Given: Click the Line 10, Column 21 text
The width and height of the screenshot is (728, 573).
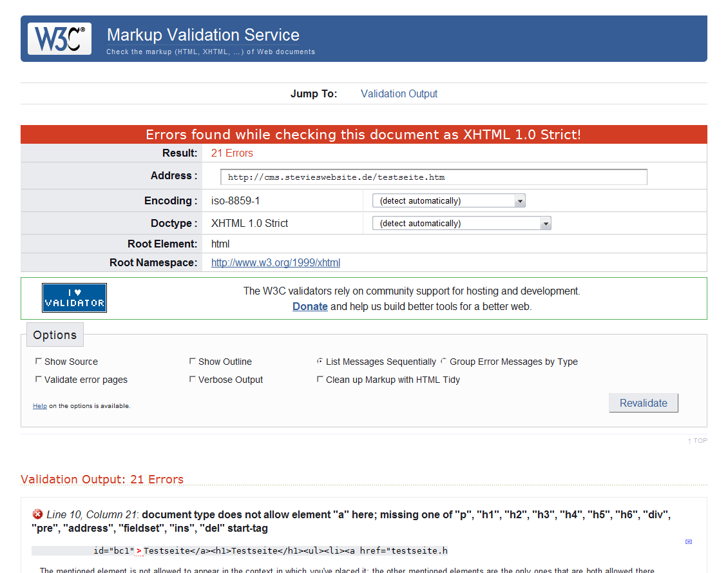Looking at the screenshot, I should [x=91, y=514].
